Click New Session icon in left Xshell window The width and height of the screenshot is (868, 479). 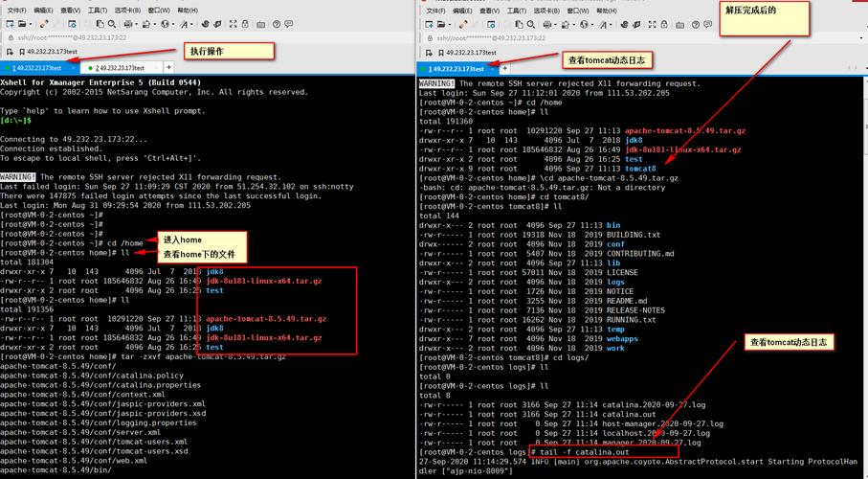pyautogui.click(x=10, y=24)
